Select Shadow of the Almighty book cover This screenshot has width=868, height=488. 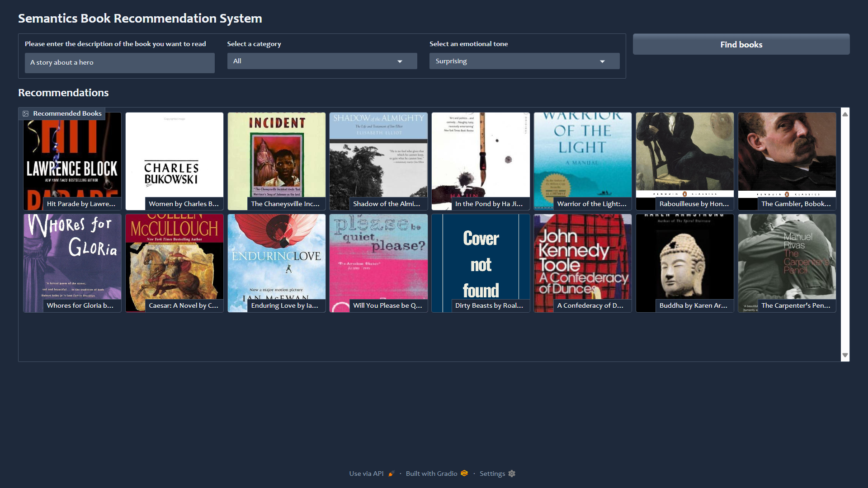pyautogui.click(x=379, y=161)
